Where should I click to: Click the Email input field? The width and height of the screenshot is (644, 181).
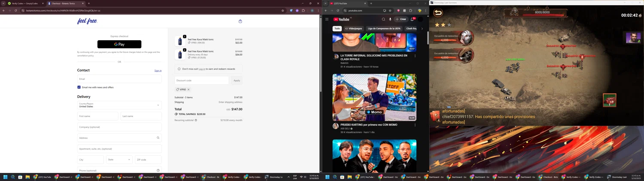(119, 79)
